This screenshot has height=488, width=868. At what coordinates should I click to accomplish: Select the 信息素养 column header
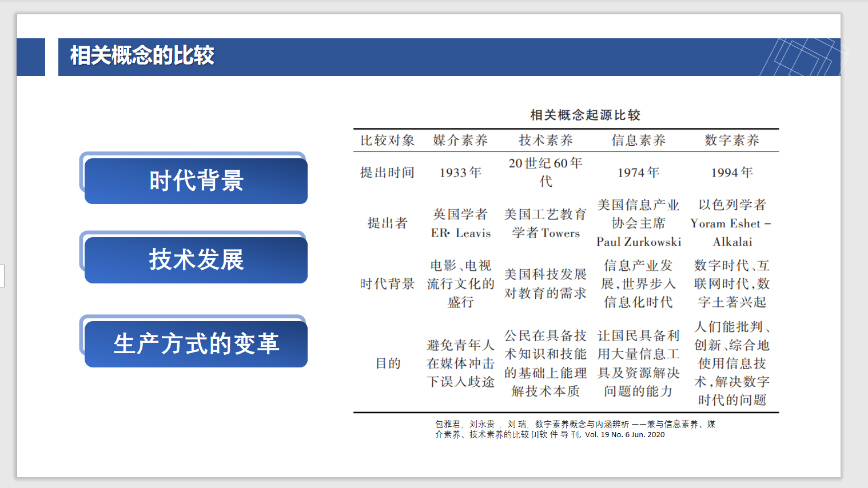(x=639, y=139)
